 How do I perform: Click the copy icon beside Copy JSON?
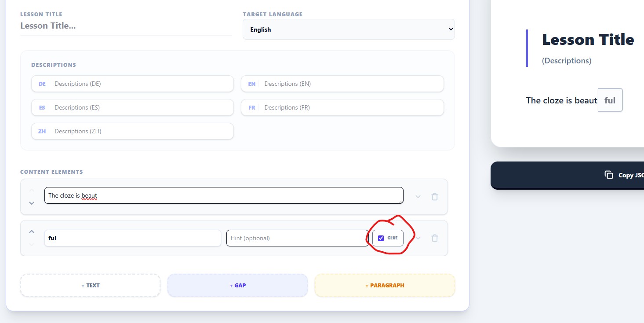(609, 175)
